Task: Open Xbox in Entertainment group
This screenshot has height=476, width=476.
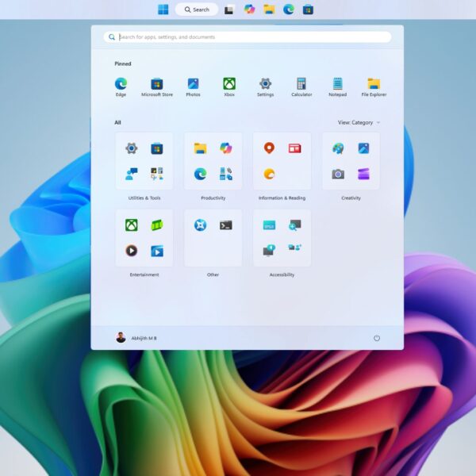Action: coord(132,225)
